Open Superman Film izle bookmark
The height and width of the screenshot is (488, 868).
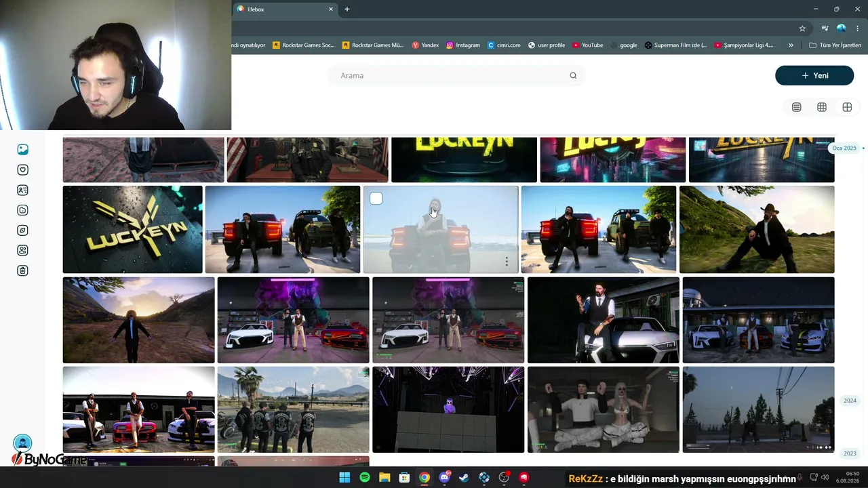pyautogui.click(x=675, y=45)
